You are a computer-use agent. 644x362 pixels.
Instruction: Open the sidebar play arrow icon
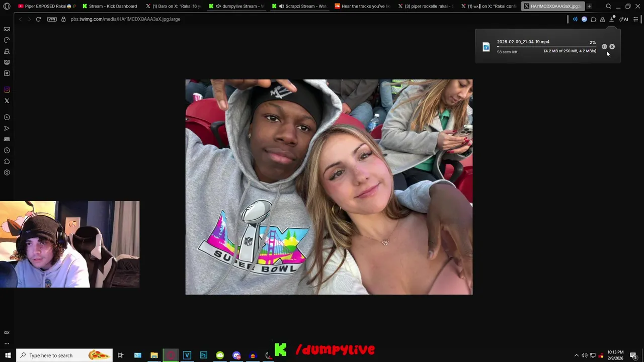[7, 128]
